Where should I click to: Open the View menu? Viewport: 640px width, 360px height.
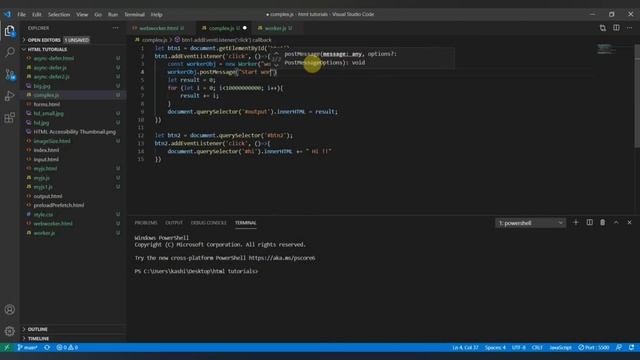click(x=82, y=14)
